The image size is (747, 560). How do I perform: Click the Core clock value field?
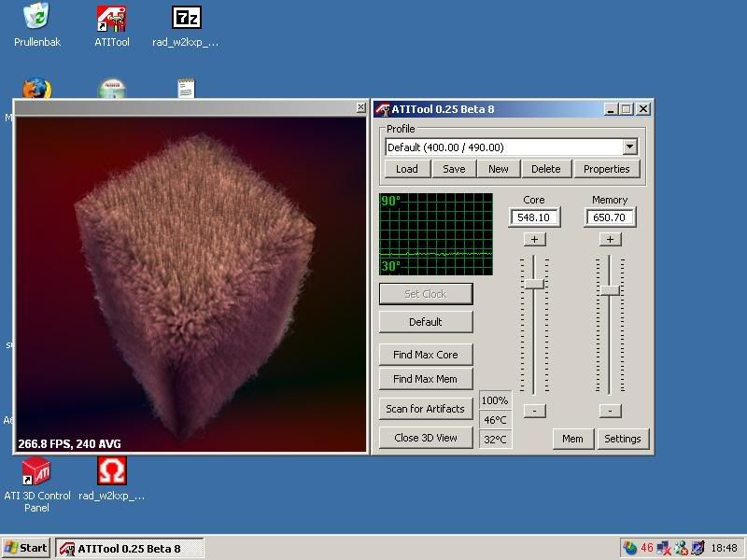coord(533,217)
